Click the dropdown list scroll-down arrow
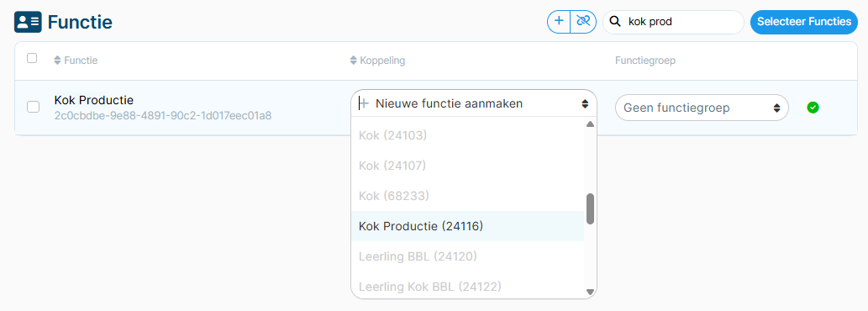This screenshot has height=311, width=868. click(x=590, y=292)
